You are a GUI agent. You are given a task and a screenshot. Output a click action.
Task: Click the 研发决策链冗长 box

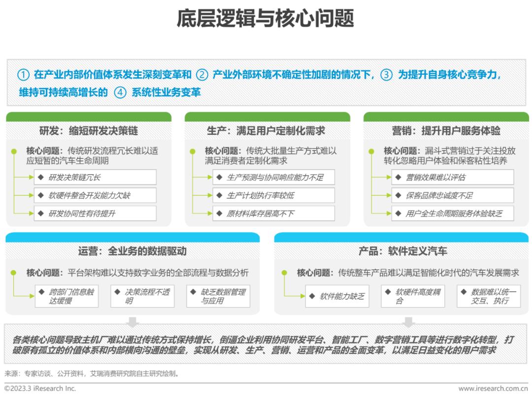[95, 177]
